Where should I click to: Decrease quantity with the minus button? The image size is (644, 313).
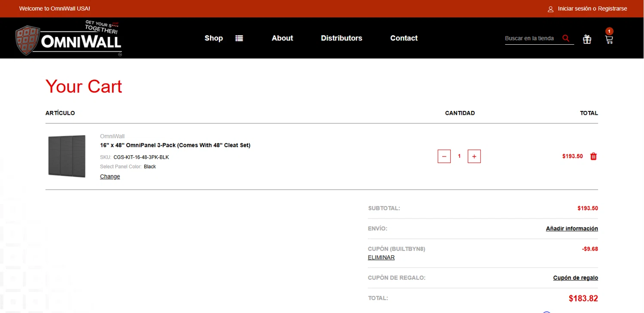444,156
